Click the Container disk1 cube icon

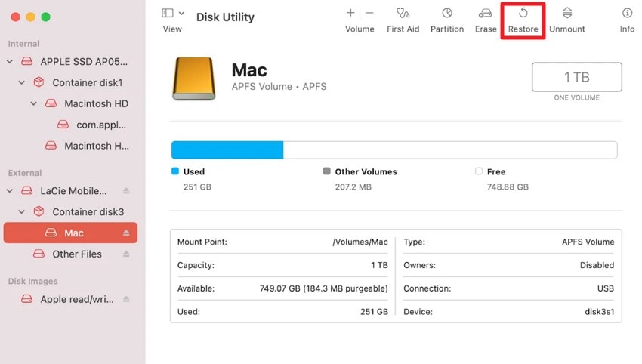coord(39,82)
